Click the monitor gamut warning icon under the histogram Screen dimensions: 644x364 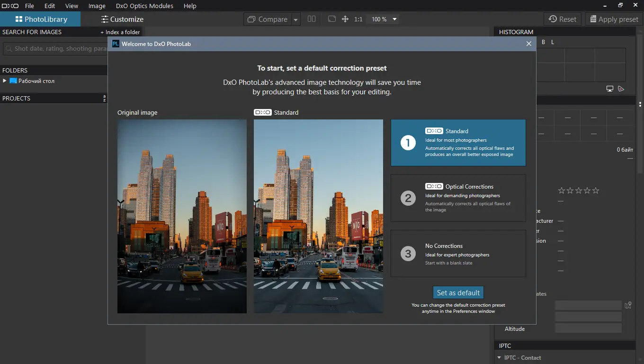coord(610,89)
